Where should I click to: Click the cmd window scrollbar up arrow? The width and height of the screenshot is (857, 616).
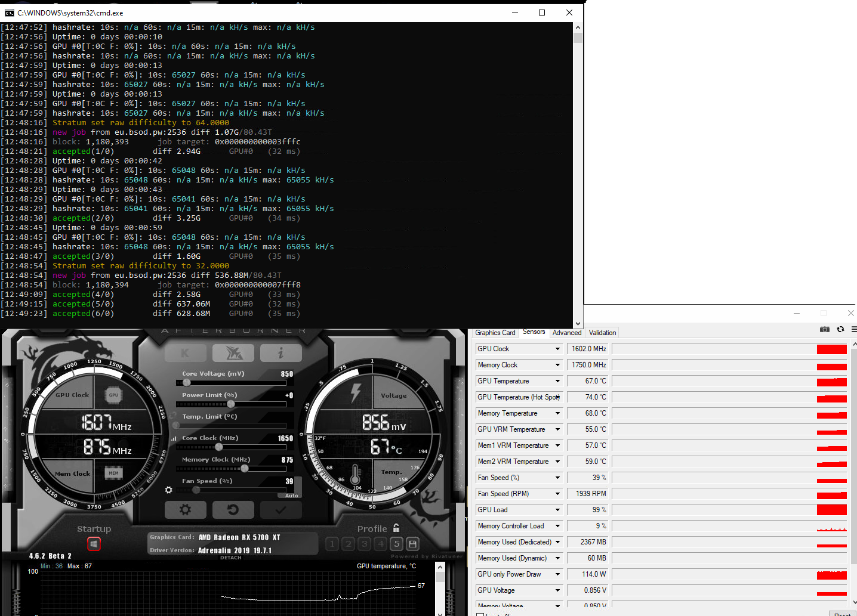point(578,27)
